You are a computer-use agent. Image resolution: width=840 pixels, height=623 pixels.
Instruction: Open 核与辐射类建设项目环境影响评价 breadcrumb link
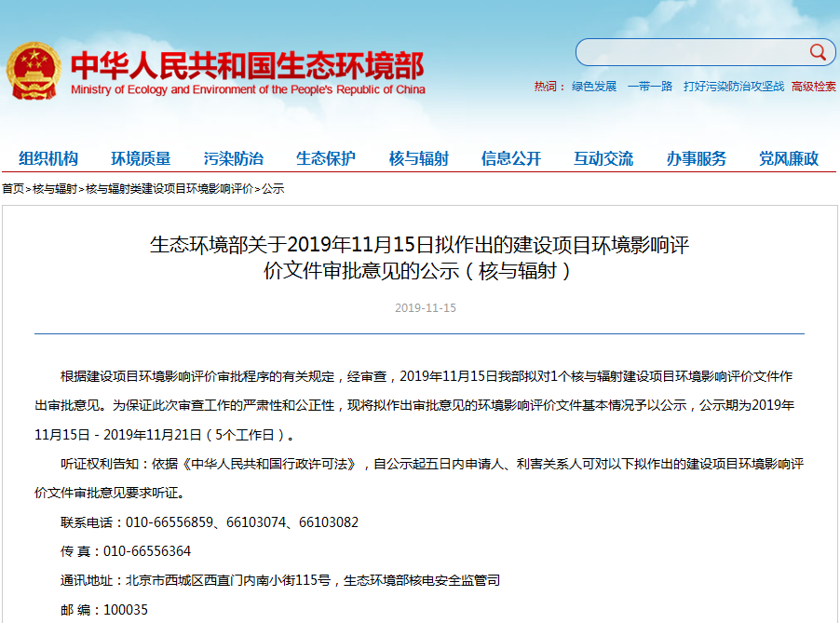coord(169,188)
